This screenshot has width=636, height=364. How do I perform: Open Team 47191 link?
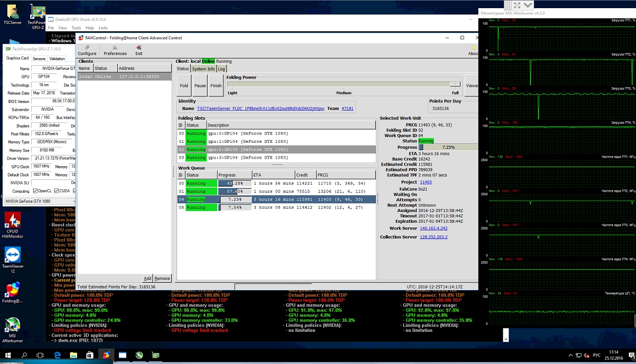[x=347, y=109]
